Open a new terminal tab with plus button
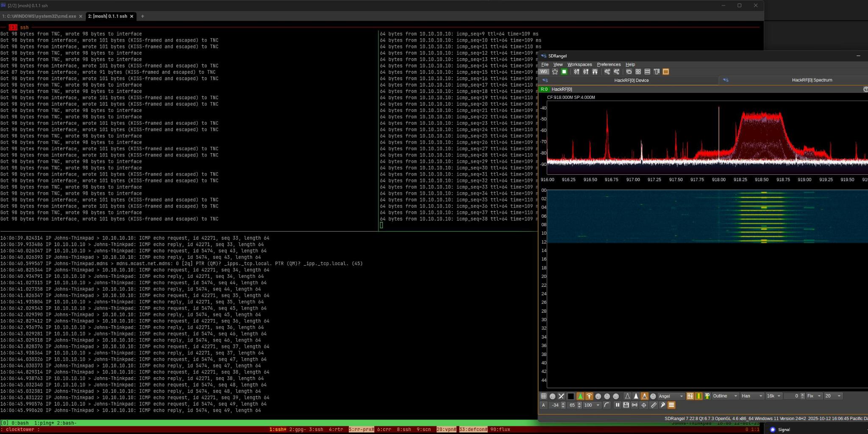Screen dimensions: 868x434 click(x=142, y=16)
